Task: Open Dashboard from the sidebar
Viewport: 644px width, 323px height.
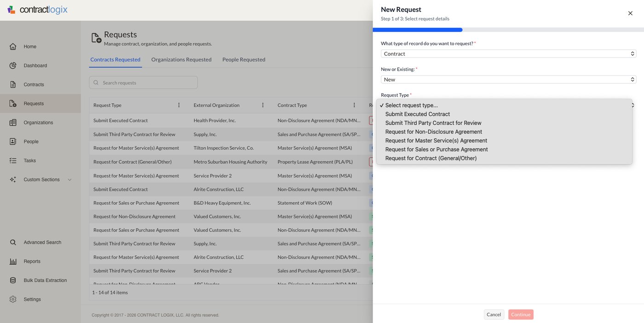Action: pyautogui.click(x=35, y=66)
